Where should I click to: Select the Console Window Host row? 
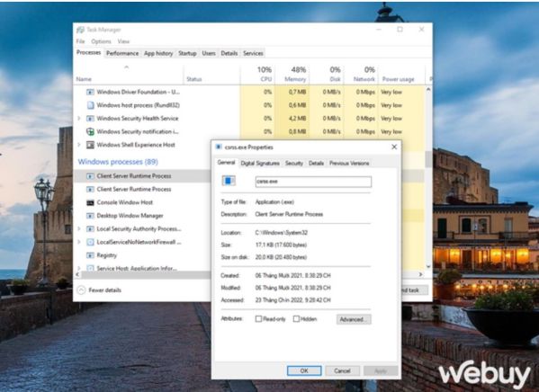[143, 202]
